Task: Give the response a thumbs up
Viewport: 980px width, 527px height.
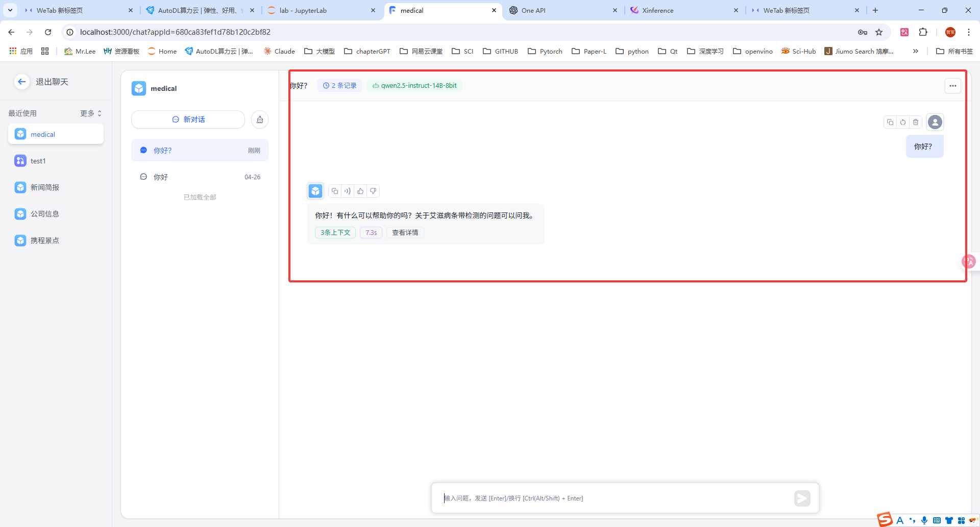Action: coord(360,191)
